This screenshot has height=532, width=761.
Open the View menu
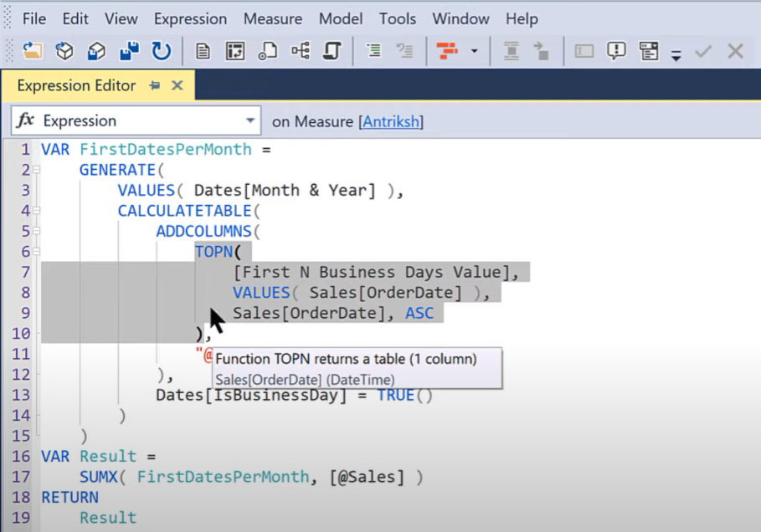(121, 19)
